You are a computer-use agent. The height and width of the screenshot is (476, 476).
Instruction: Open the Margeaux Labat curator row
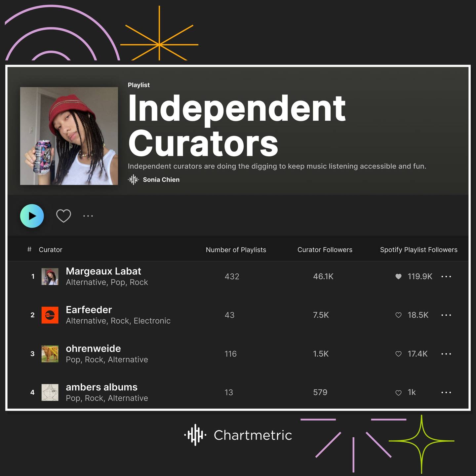(238, 276)
